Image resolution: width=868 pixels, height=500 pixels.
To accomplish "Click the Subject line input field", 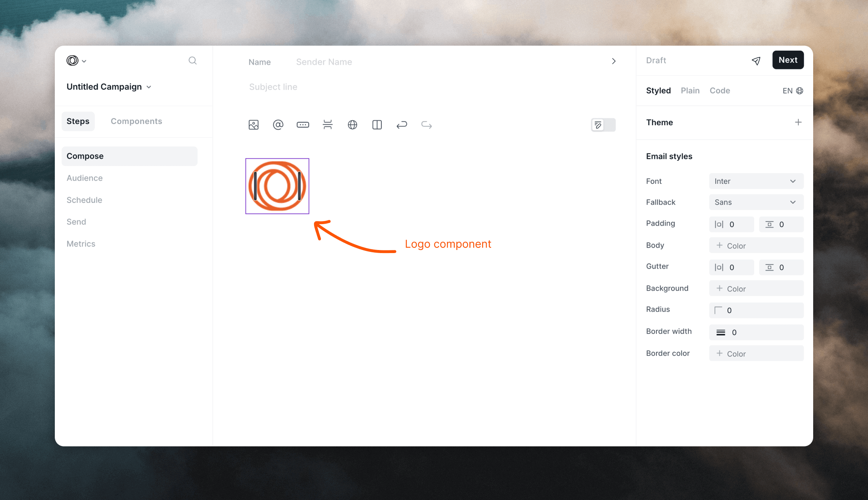I will [273, 87].
